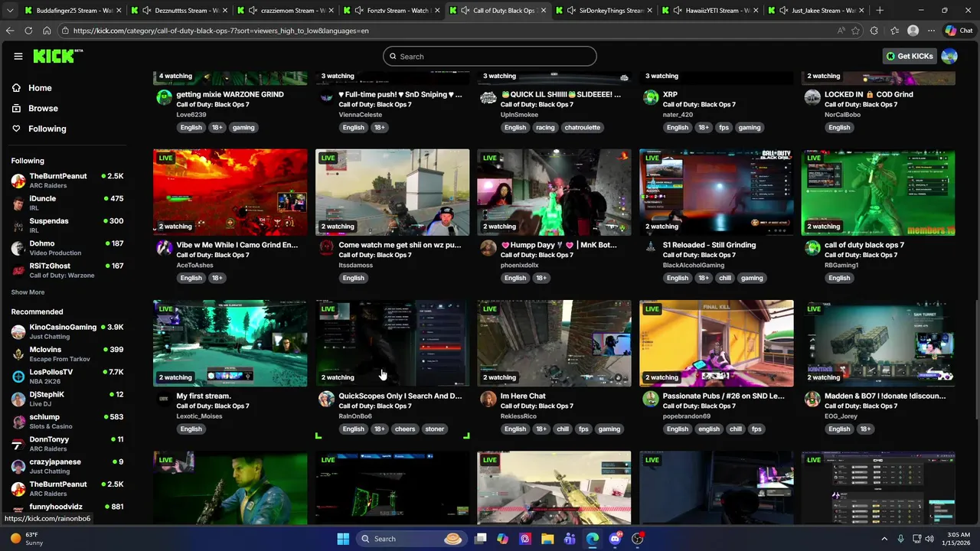Screen dimensions: 980x551
Task: Switch to SirDonkeyThings Stream browser tab
Action: tap(603, 11)
